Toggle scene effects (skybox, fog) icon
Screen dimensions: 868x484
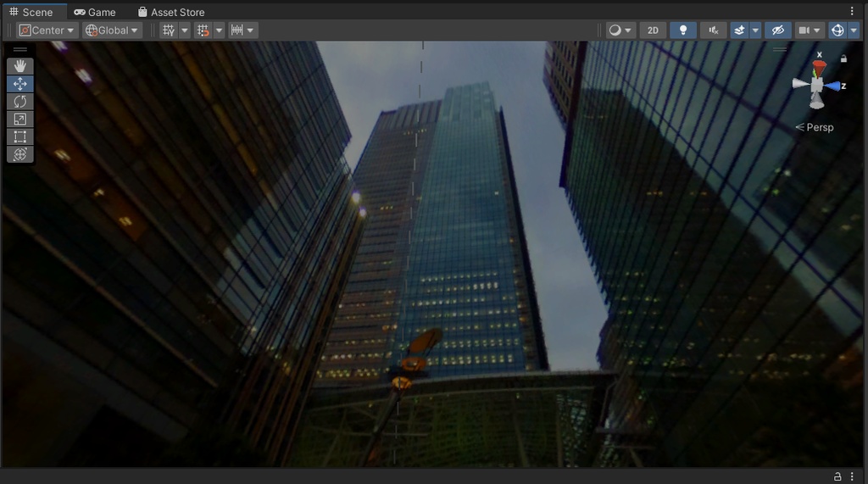pyautogui.click(x=739, y=31)
